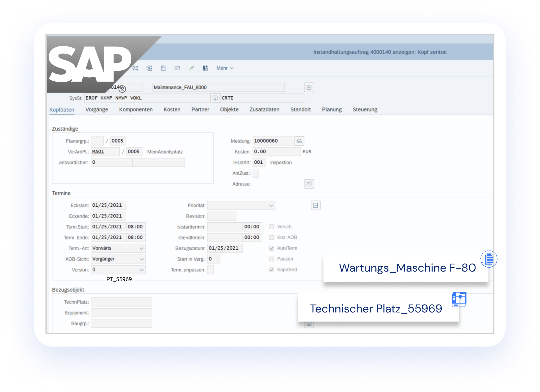The height and width of the screenshot is (392, 540).
Task: Click the IHLstArt field 001
Action: (x=259, y=162)
